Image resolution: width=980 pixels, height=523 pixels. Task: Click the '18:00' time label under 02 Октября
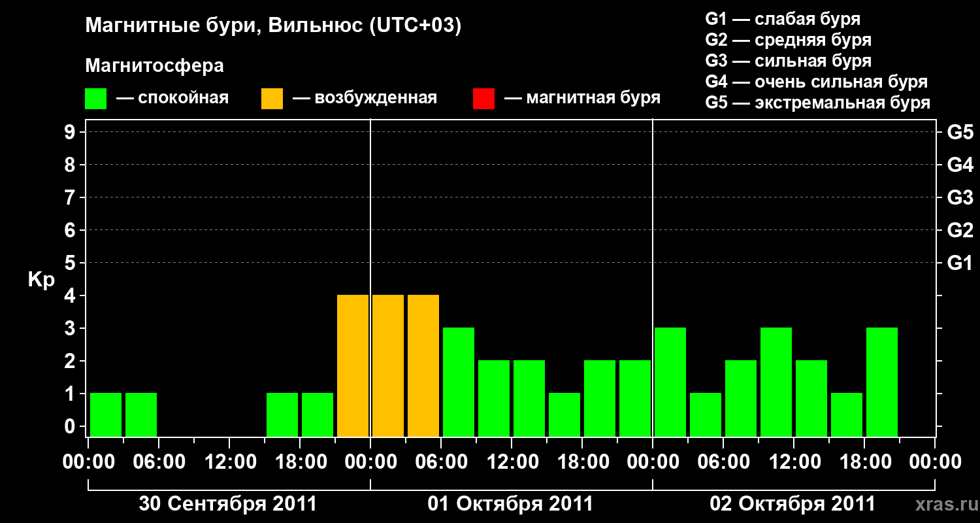864,462
